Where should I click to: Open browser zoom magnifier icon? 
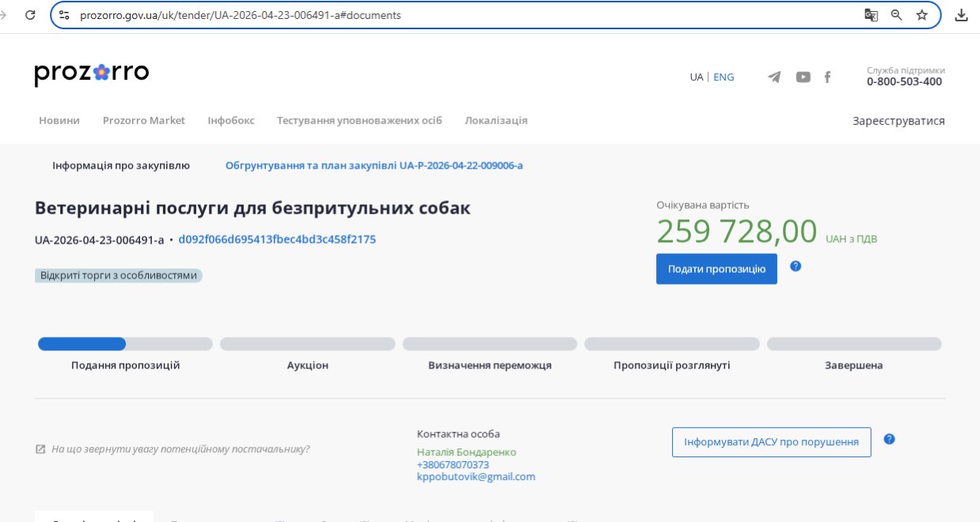coord(896,15)
